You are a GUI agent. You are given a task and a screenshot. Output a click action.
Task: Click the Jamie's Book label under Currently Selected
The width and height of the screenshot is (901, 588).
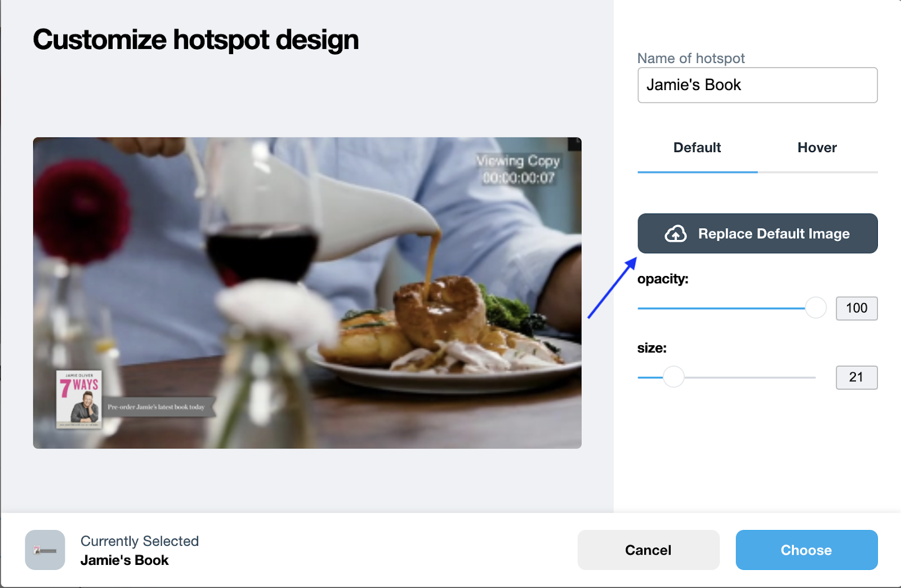click(124, 560)
